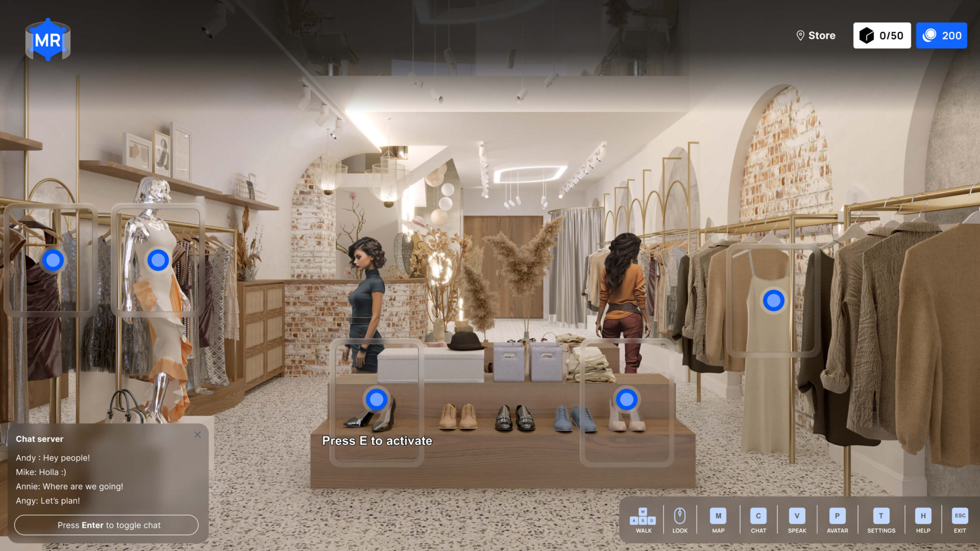Click the MR logo icon
Image resolution: width=980 pixels, height=551 pixels.
(x=48, y=40)
